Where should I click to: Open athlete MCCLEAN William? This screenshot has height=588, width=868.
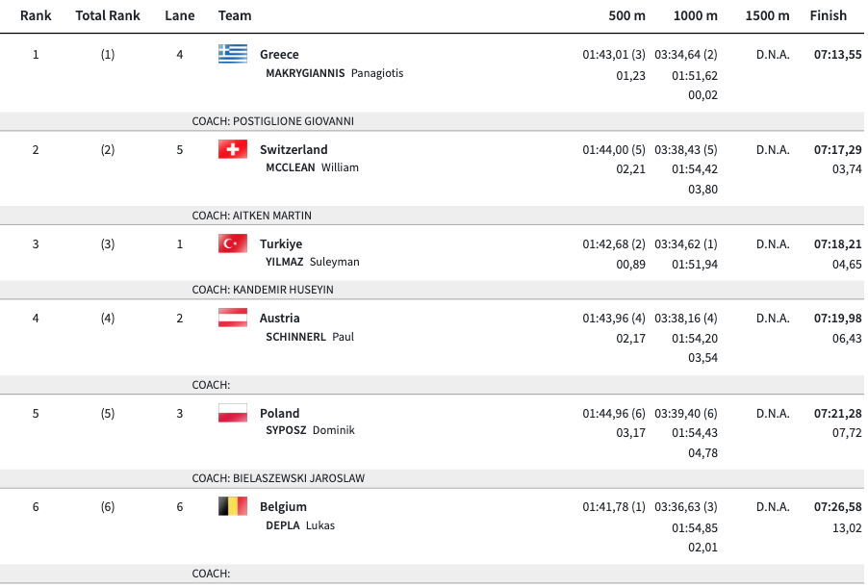click(312, 167)
